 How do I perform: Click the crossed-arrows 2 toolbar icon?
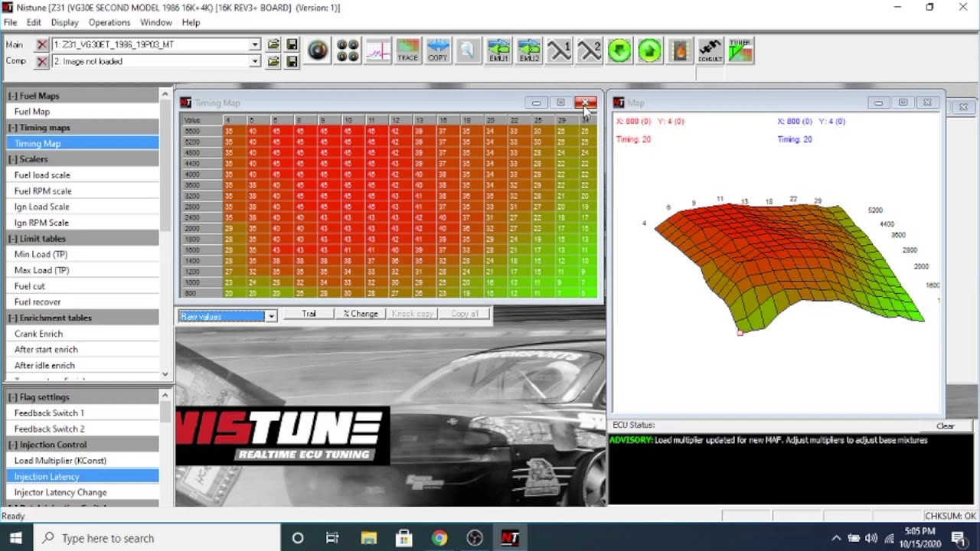(590, 51)
